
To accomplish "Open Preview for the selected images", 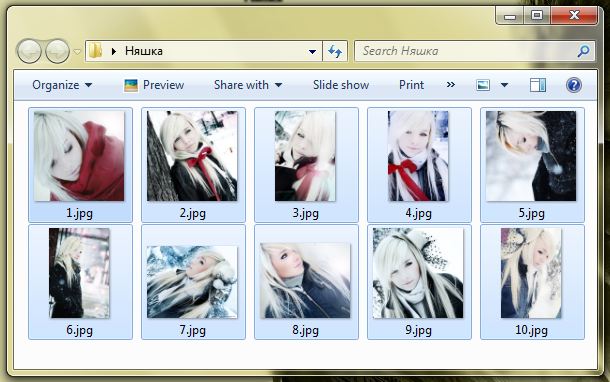I will tap(154, 85).
